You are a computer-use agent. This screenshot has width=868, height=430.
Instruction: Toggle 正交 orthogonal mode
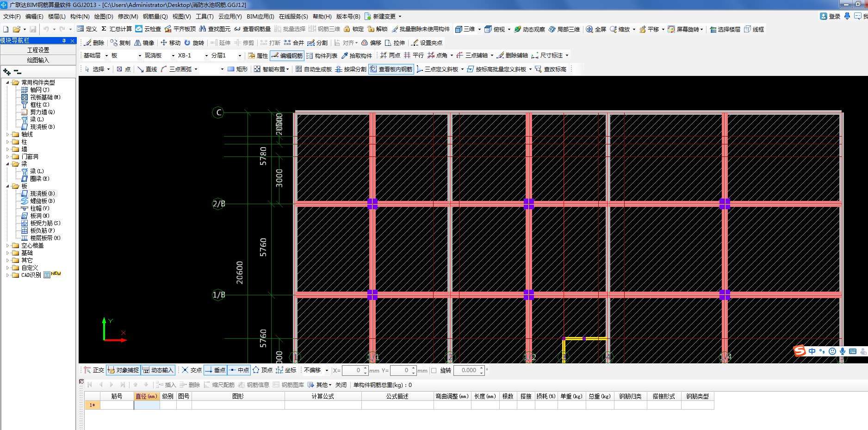tap(94, 370)
